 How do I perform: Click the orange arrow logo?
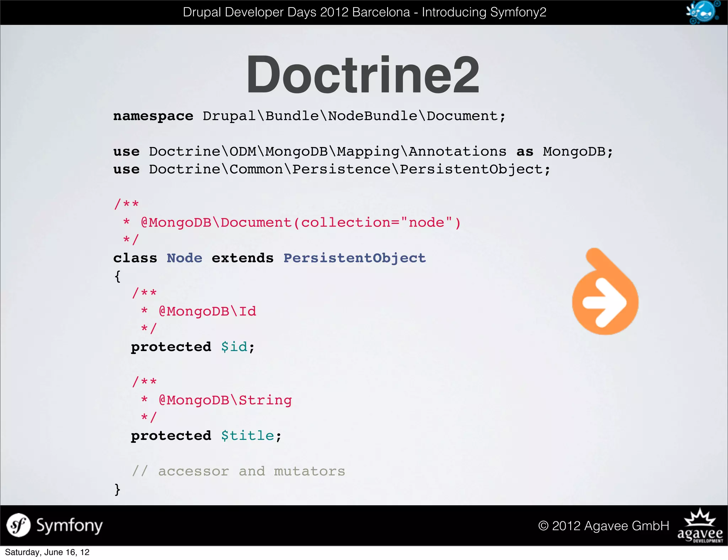(x=605, y=291)
